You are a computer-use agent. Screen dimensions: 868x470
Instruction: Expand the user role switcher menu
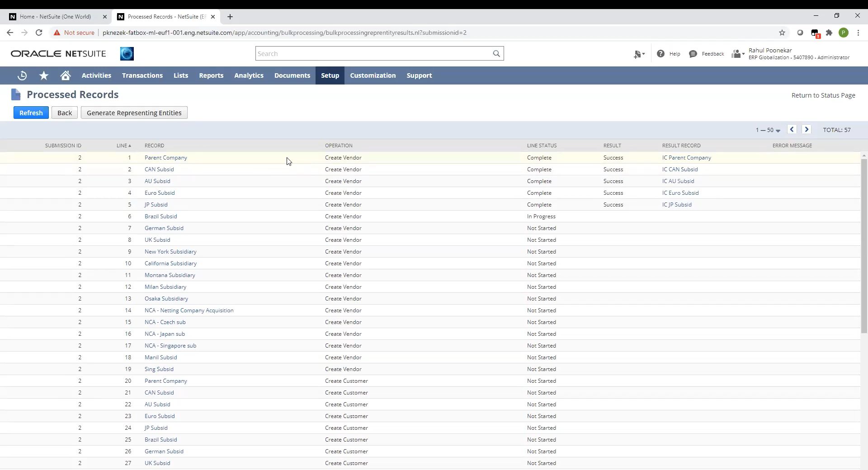(x=738, y=54)
